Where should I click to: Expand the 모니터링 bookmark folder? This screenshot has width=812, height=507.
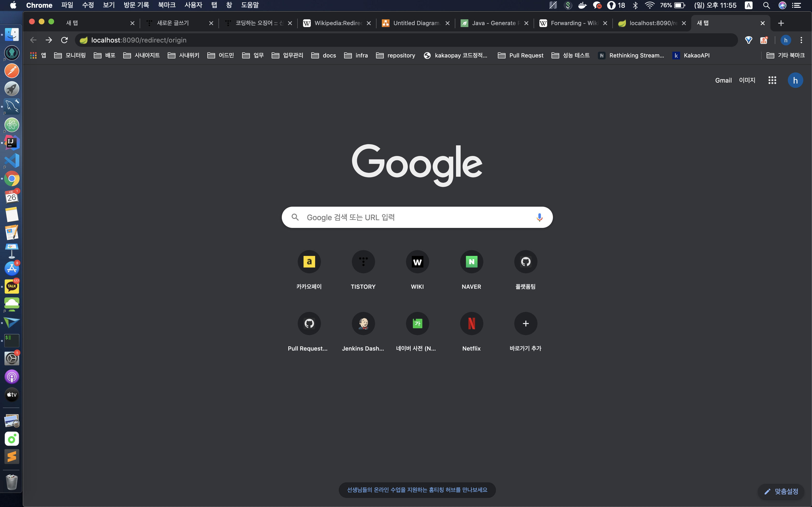click(x=70, y=55)
